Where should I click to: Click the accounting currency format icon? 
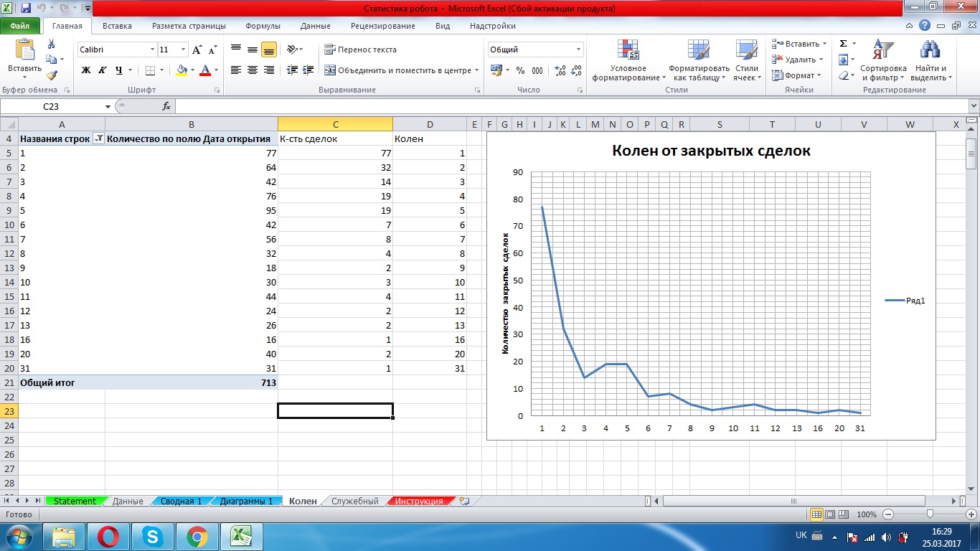coord(496,70)
